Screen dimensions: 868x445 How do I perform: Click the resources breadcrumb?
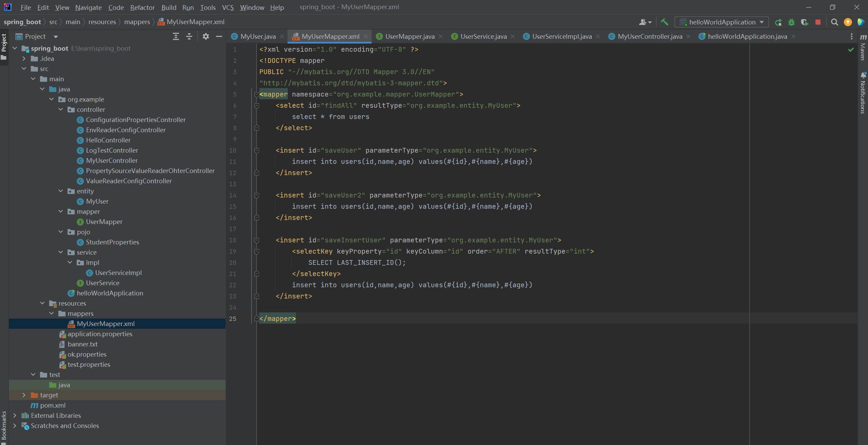click(x=102, y=22)
